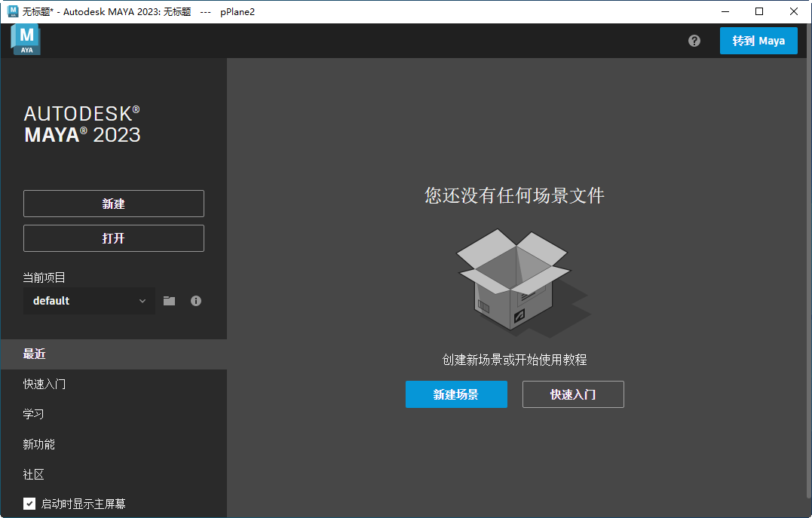This screenshot has height=518, width=812.
Task: Switch to the 快速入门 sidebar section
Action: [x=45, y=384]
